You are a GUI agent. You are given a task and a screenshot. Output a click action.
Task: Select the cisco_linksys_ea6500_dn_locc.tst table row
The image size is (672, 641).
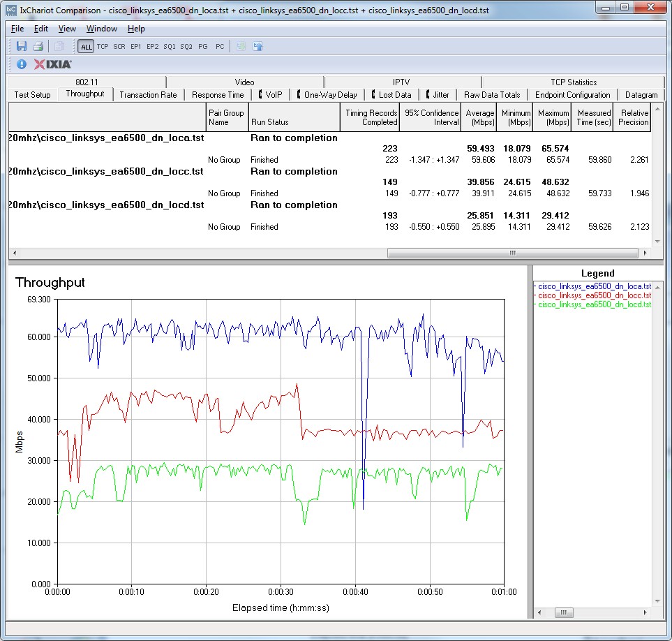pos(329,172)
